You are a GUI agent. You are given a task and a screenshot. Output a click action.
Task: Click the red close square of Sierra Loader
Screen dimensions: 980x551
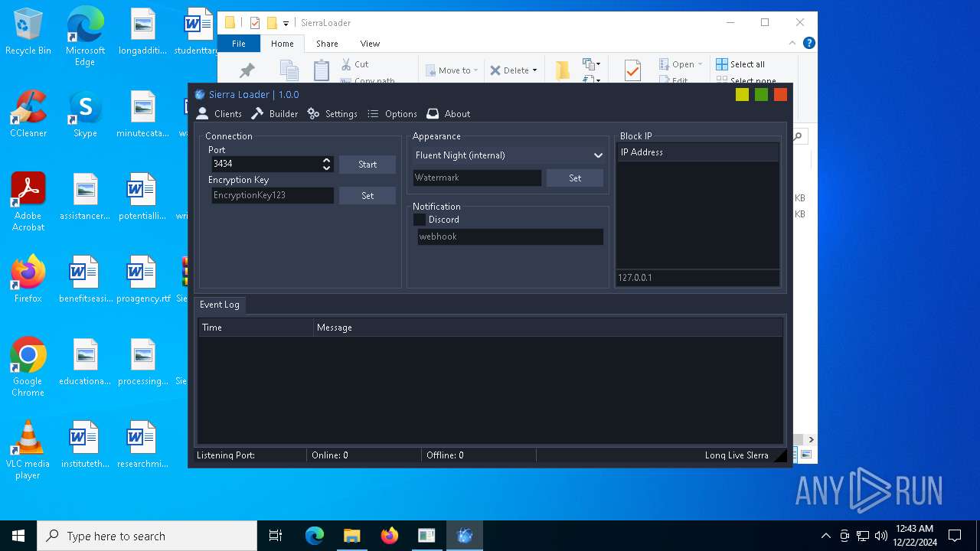(x=780, y=95)
